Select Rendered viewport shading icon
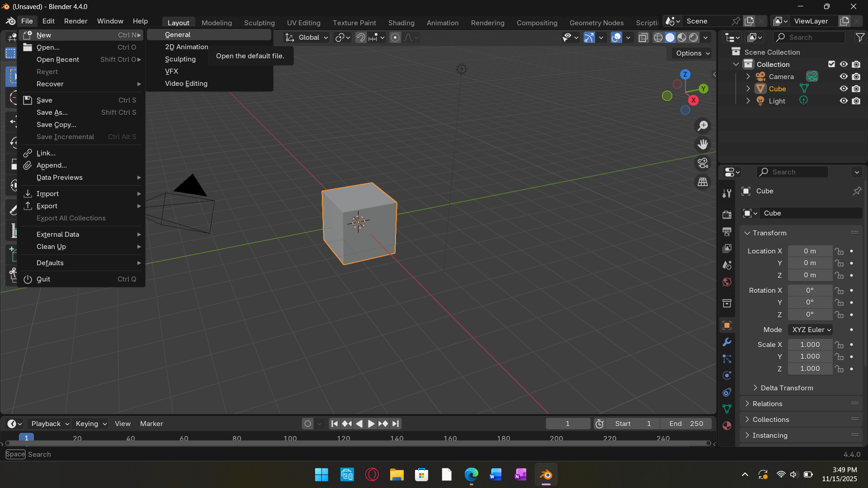This screenshot has height=488, width=868. (x=693, y=38)
